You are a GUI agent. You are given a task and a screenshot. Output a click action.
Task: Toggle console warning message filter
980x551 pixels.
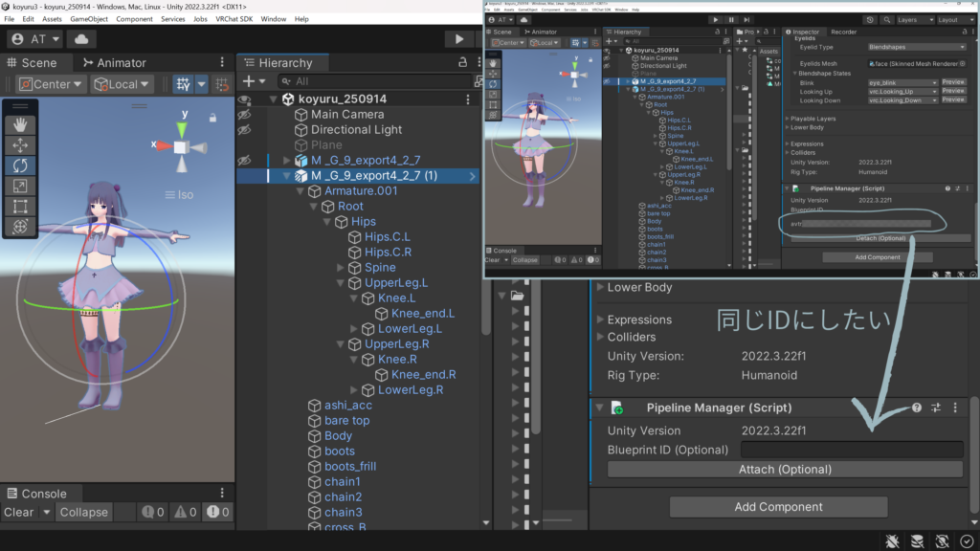[186, 513]
